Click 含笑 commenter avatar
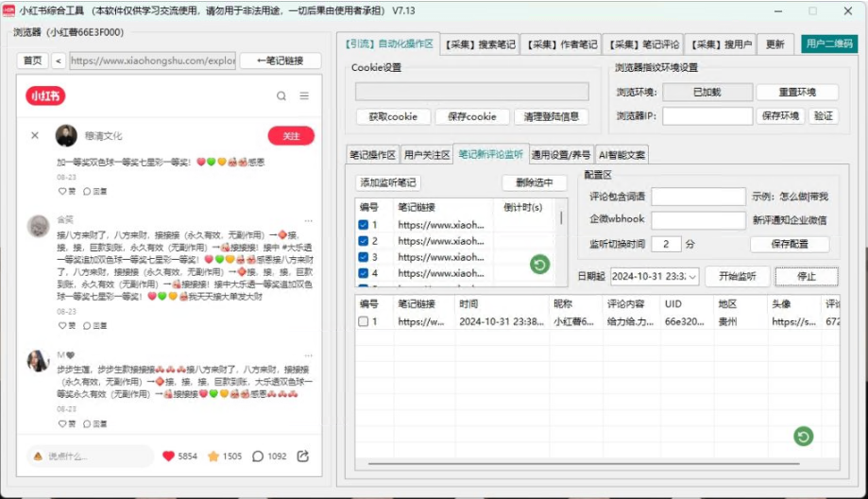The image size is (868, 499). pos(38,226)
